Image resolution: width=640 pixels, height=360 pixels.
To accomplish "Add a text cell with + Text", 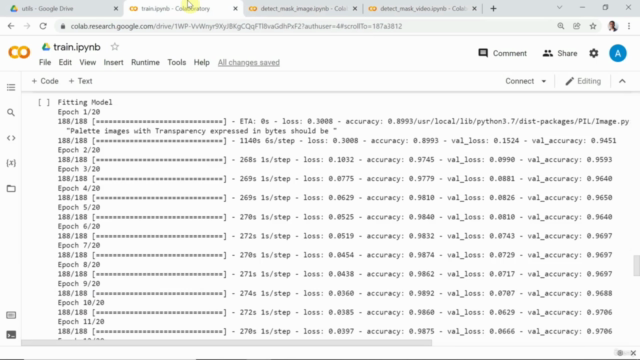I will [80, 81].
